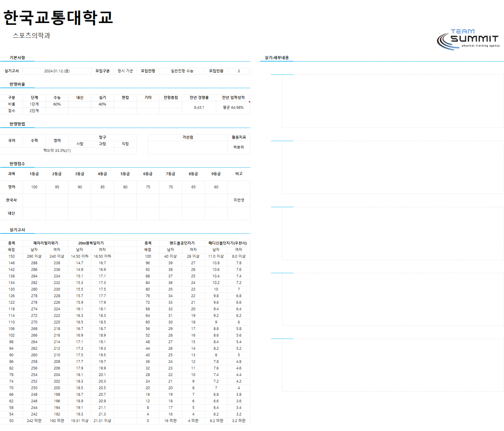504x431 pixels.
Task: Select the exam date 2024.01.12.(금)
Action: click(x=57, y=71)
